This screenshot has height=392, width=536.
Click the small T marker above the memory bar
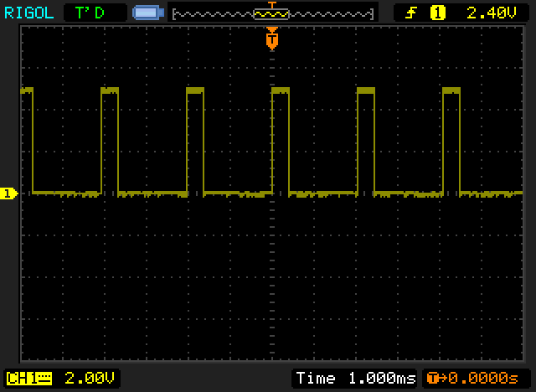[271, 4]
